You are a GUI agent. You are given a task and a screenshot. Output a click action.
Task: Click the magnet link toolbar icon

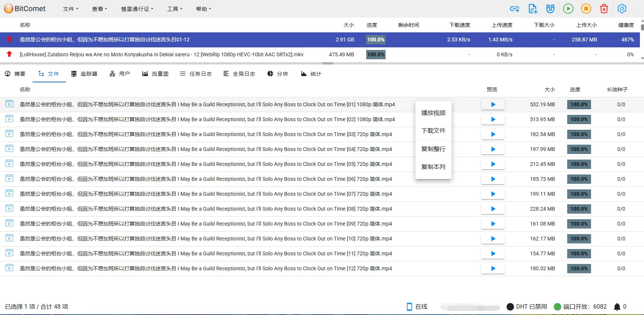[x=550, y=9]
